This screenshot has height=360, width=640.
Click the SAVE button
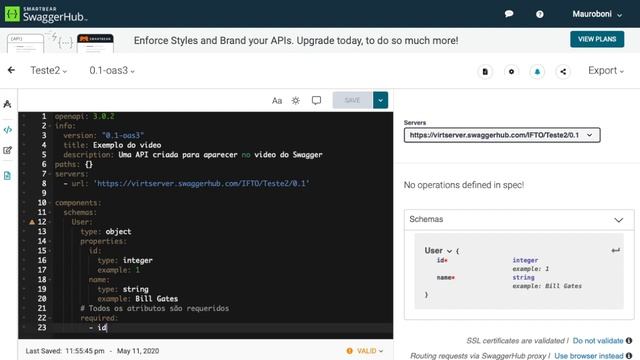352,100
